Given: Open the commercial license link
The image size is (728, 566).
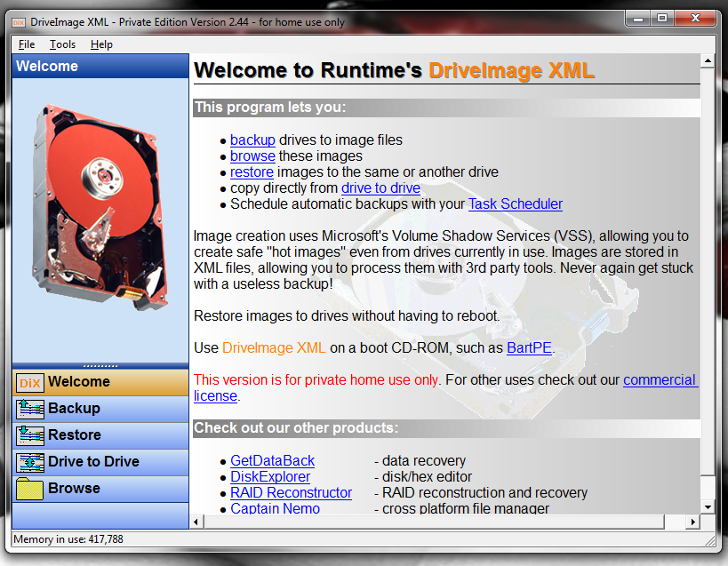Looking at the screenshot, I should pyautogui.click(x=660, y=380).
